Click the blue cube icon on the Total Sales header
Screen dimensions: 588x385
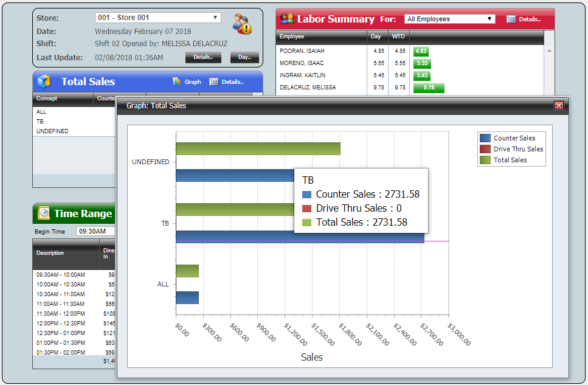(x=43, y=82)
